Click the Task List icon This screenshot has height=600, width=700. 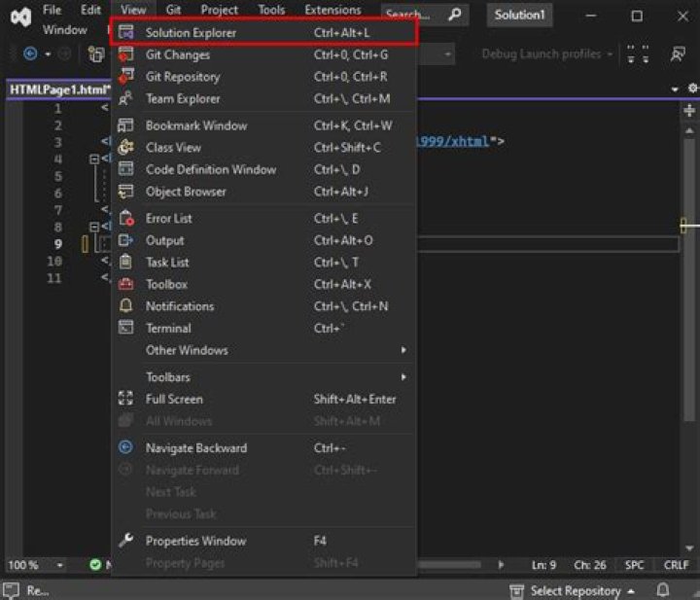click(x=125, y=262)
